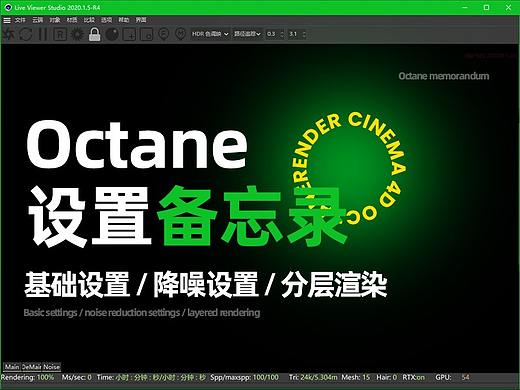This screenshot has width=520, height=390.
Task: Click the Mesh: 15 status entry
Action: 356,378
